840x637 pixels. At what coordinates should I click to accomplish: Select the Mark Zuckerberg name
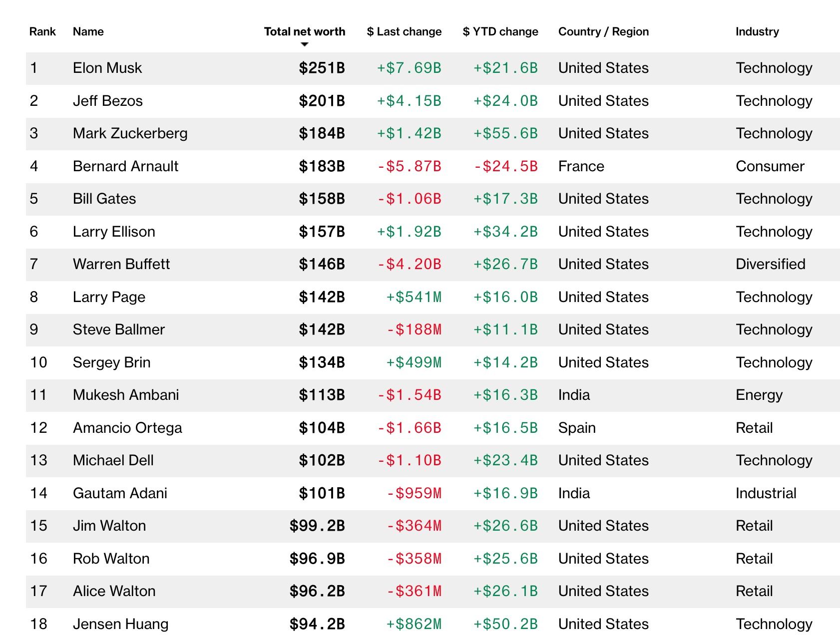pyautogui.click(x=130, y=133)
